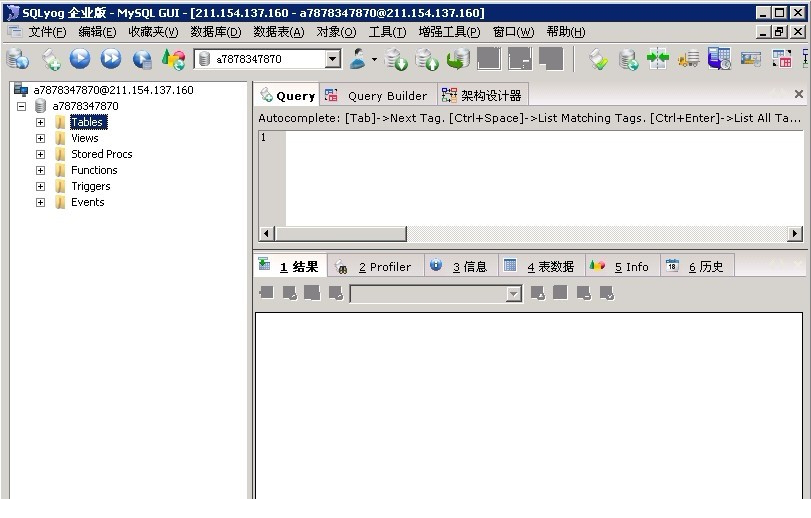Click the notification services card icon
Screen dimensions: 811x518
click(x=750, y=59)
